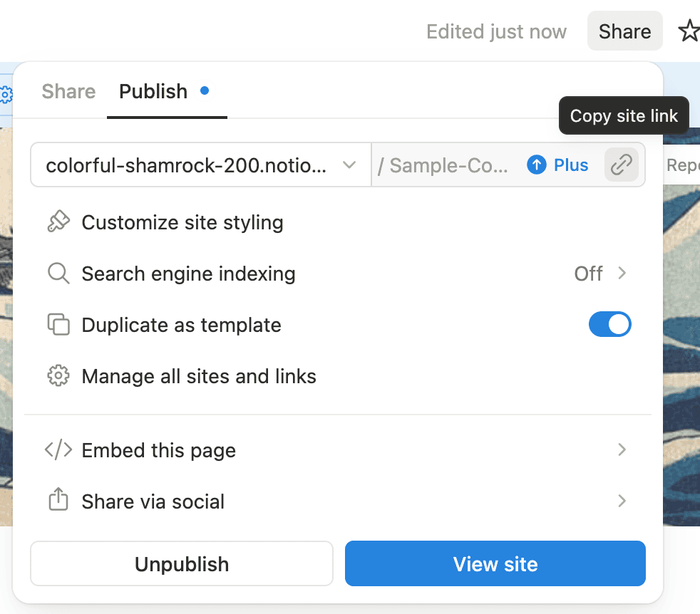
Task: Open the colorful-shamrock-200 domain dropdown
Action: [200, 165]
